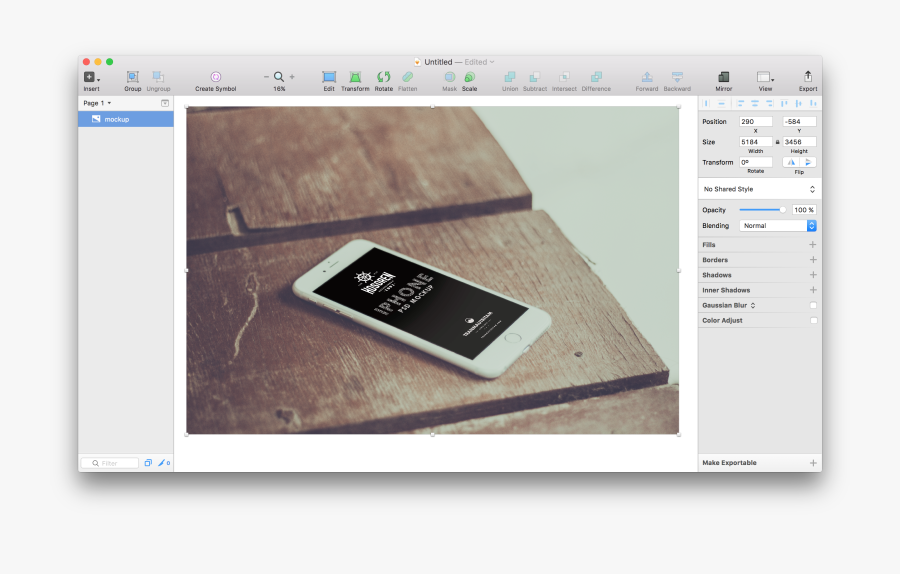Screen dimensions: 900x574
Task: Apply the Intersect boolean operation
Action: [564, 77]
